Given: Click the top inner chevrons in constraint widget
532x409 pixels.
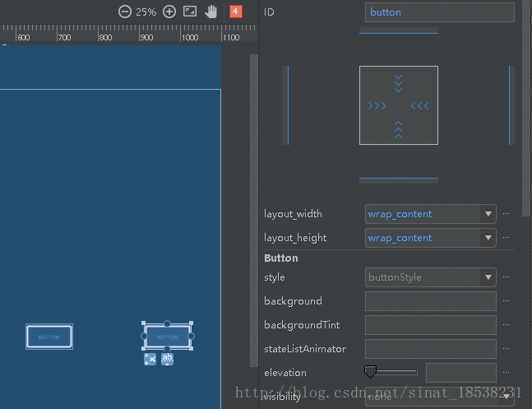Looking at the screenshot, I should tap(398, 84).
